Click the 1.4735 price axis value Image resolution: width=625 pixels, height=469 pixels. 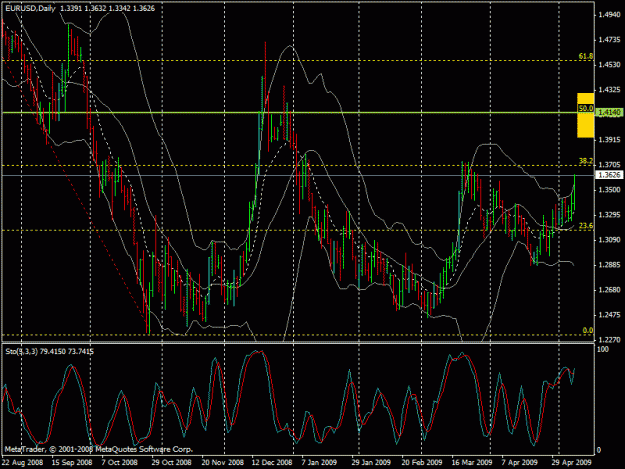[x=609, y=40]
